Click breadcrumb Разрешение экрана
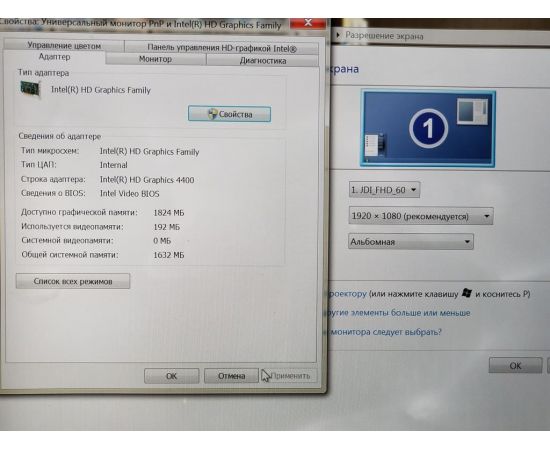Image resolution: width=550 pixels, height=450 pixels. [x=384, y=36]
